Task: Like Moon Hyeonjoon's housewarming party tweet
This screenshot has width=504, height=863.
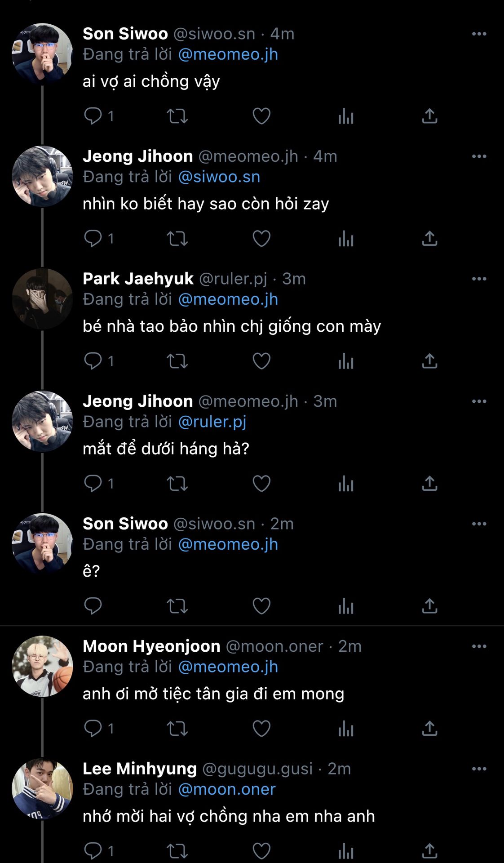Action: tap(261, 729)
